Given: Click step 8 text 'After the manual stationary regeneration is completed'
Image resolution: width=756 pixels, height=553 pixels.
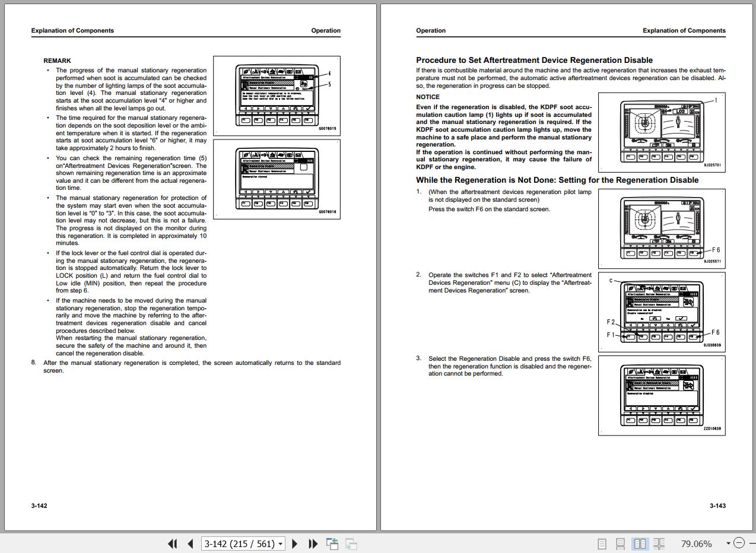Looking at the screenshot, I should [x=122, y=363].
